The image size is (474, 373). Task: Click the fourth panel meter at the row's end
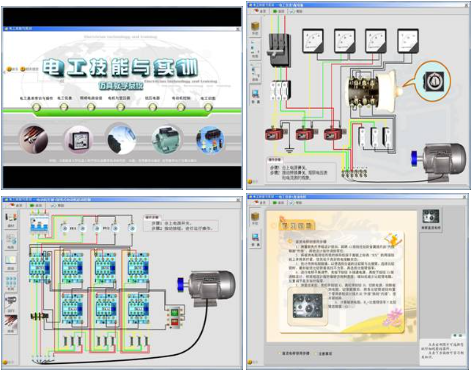click(408, 41)
